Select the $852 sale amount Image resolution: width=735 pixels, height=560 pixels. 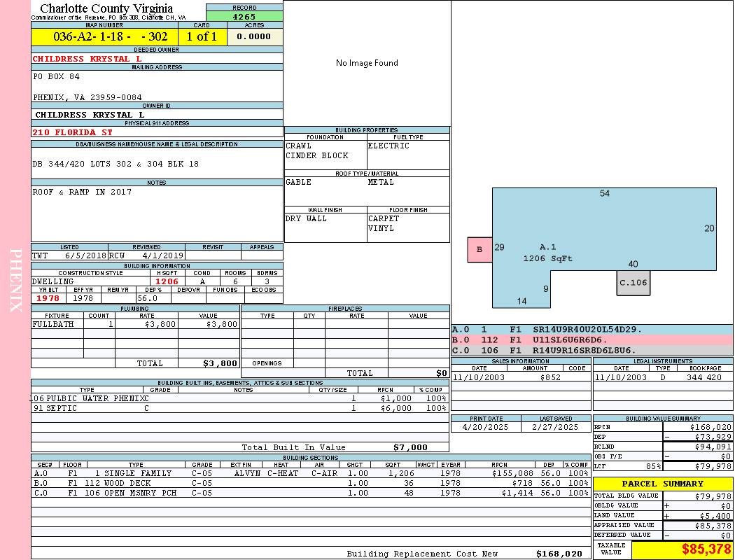click(550, 377)
